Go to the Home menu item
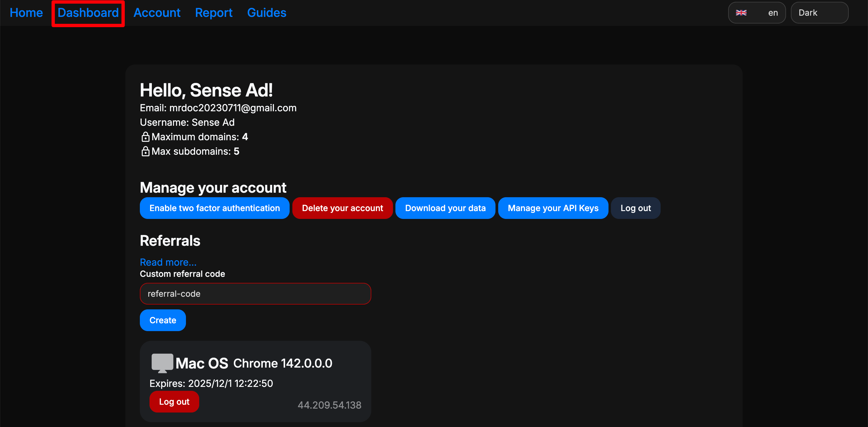Screen dimensions: 868x427 pos(26,13)
